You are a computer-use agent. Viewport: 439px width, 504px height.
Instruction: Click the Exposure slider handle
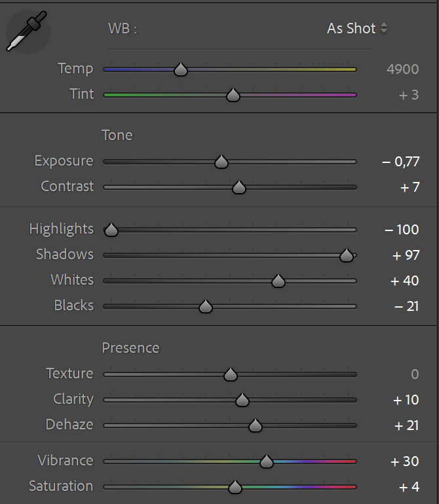click(221, 162)
